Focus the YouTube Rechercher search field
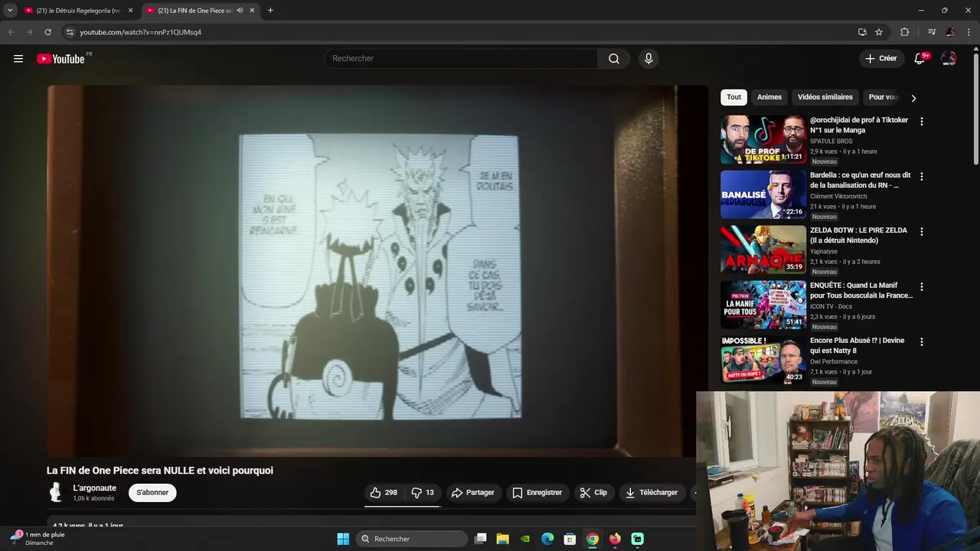 pos(462,59)
